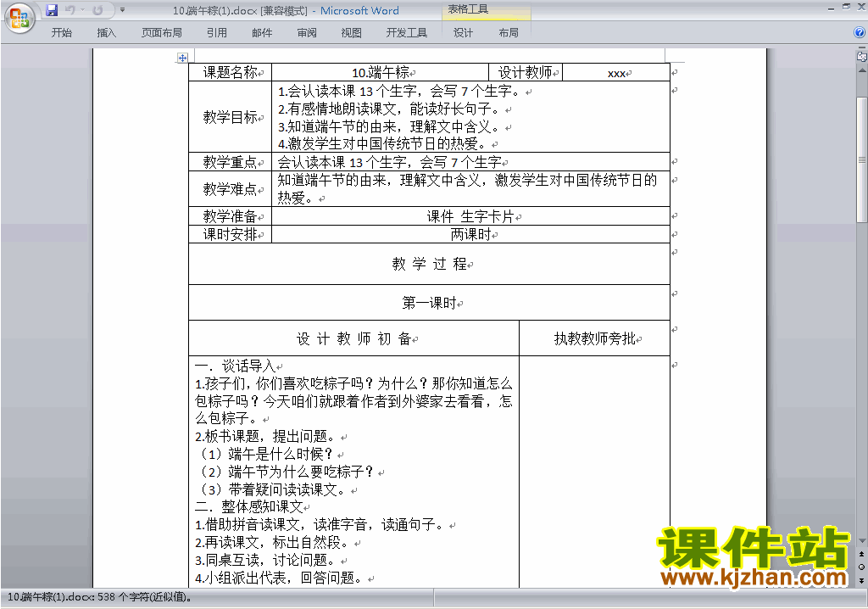Click the title cell 10.端午粽
868x609 pixels.
click(381, 73)
